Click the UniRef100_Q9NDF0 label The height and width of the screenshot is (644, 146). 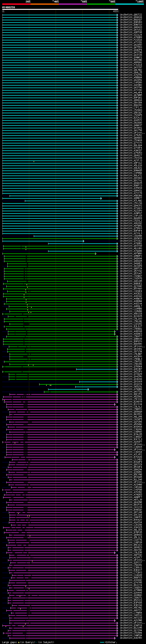coord(131,256)
